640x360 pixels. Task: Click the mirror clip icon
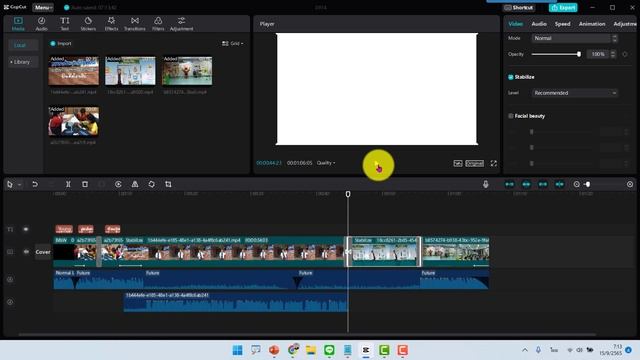(x=135, y=184)
